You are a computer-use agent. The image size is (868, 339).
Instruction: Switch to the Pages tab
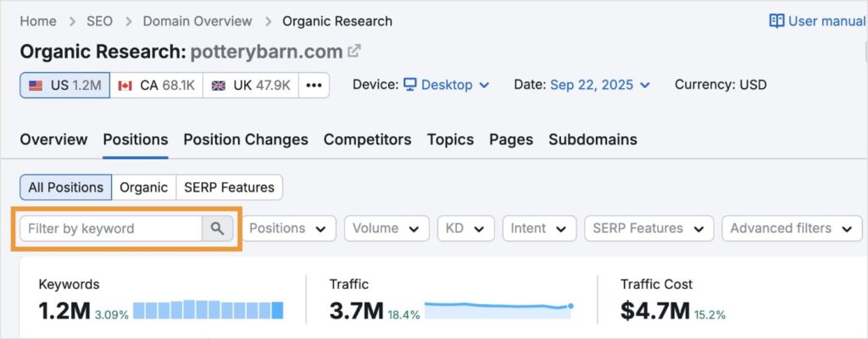[511, 140]
